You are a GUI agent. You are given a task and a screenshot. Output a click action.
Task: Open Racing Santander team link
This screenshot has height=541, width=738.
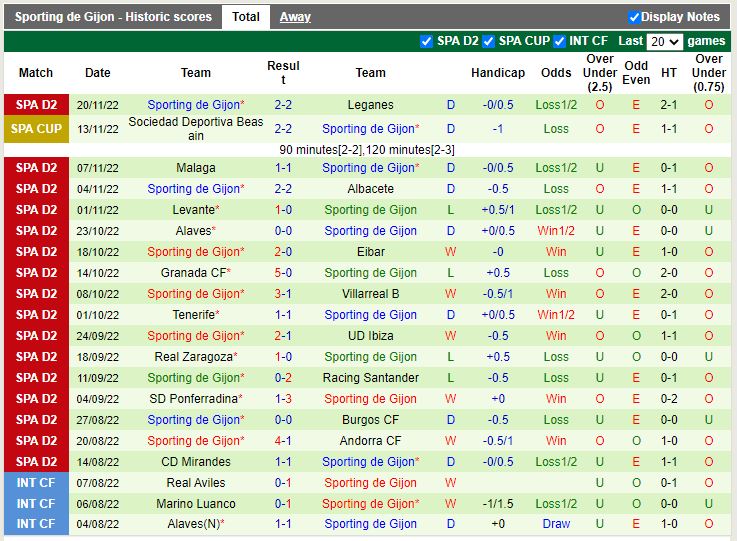tap(370, 378)
